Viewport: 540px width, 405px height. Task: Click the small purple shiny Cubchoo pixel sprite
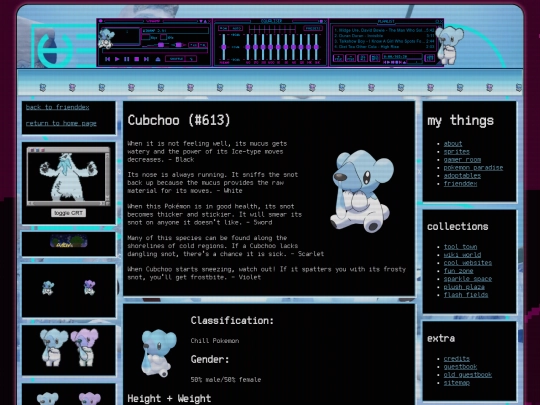90,287
